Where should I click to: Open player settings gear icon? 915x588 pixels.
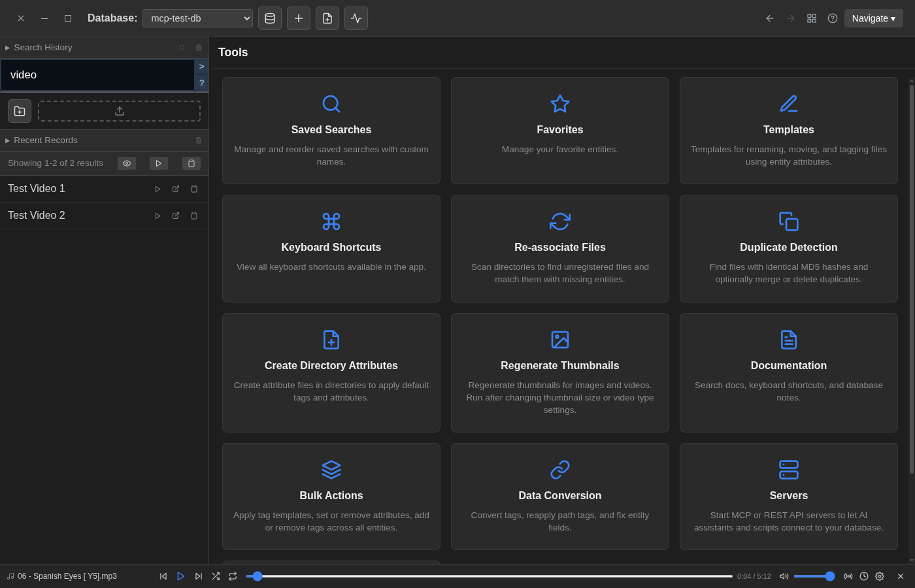pyautogui.click(x=880, y=576)
